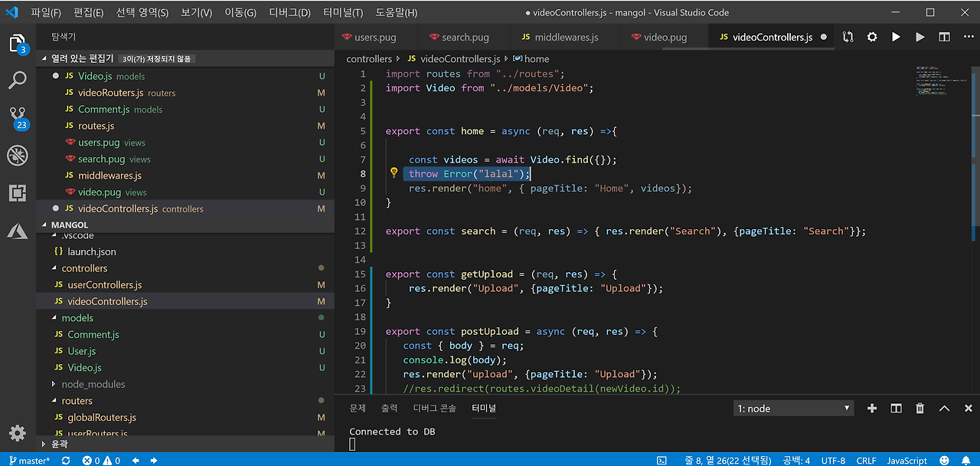Image resolution: width=980 pixels, height=466 pixels.
Task: Split the terminal panel
Action: click(896, 409)
